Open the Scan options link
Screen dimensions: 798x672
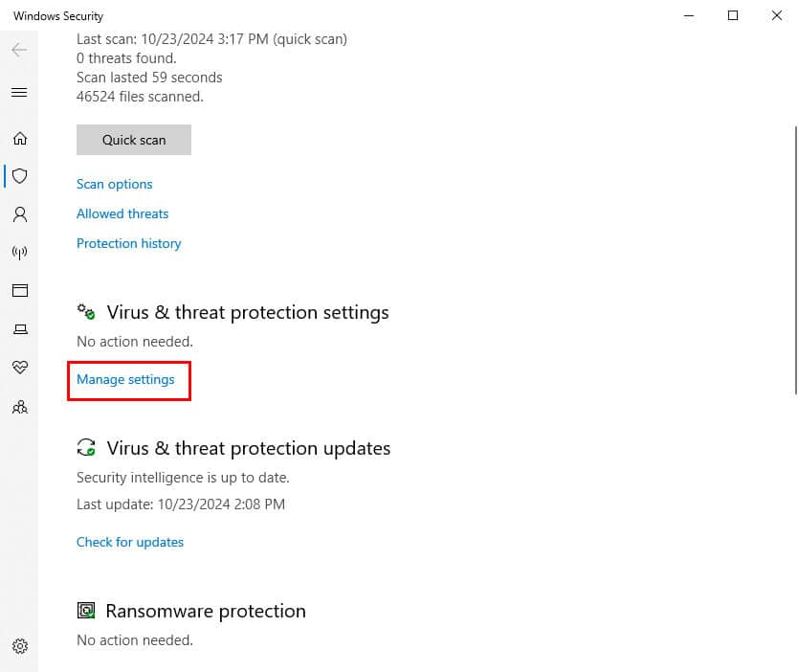point(115,185)
